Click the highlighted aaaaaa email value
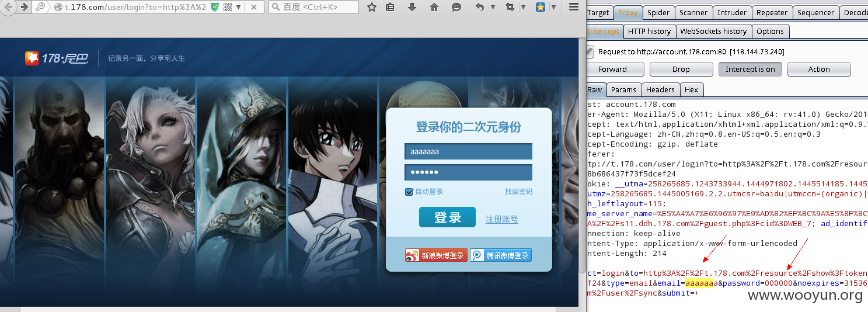This screenshot has height=312, width=868. pos(700,283)
